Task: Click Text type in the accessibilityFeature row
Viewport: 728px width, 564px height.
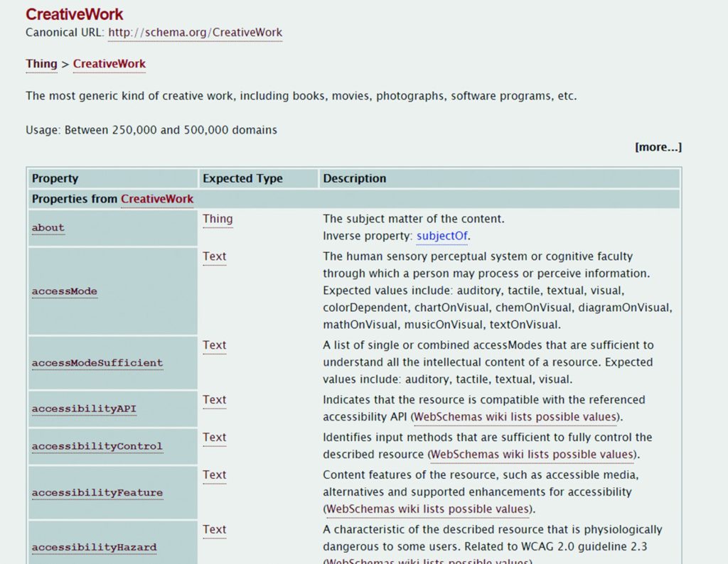Action: click(x=215, y=475)
